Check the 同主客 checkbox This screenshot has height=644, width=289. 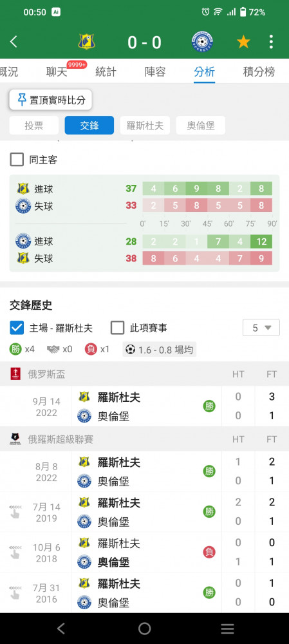tap(17, 159)
